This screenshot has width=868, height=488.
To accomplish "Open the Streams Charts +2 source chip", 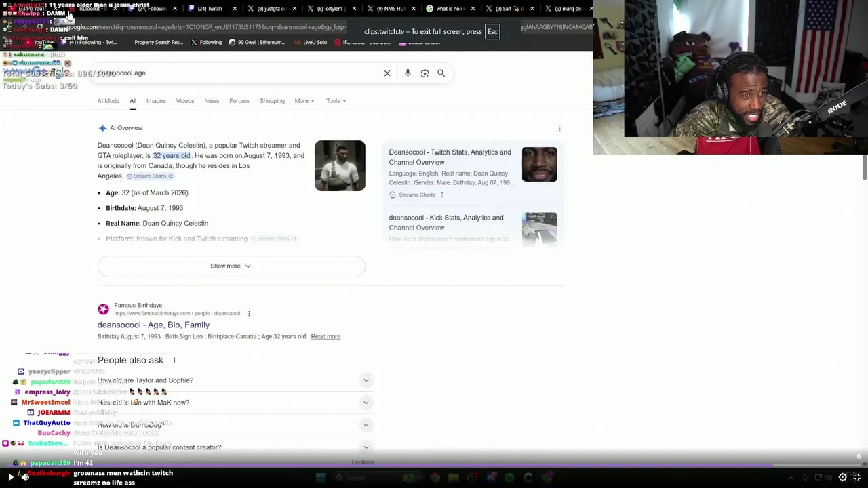I will 150,176.
